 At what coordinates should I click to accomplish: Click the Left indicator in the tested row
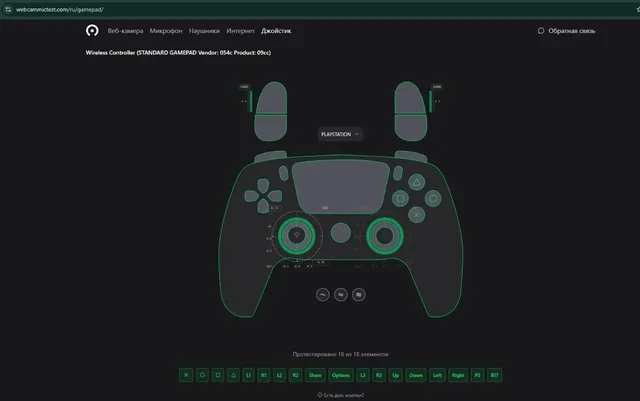(x=437, y=375)
